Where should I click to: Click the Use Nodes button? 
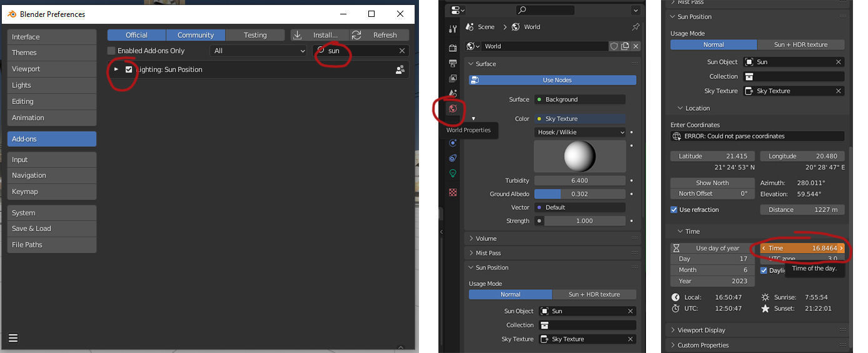(x=553, y=80)
